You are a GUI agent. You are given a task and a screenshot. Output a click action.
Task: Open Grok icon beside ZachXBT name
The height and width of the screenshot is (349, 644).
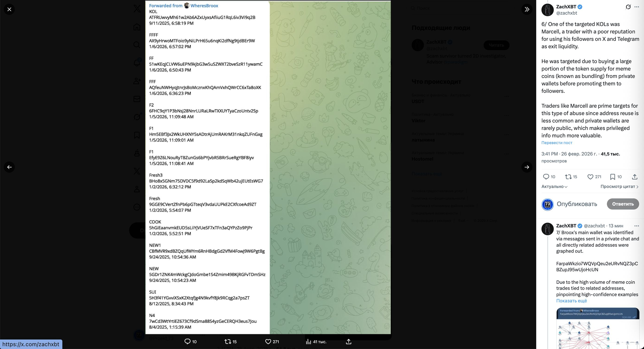click(x=628, y=7)
